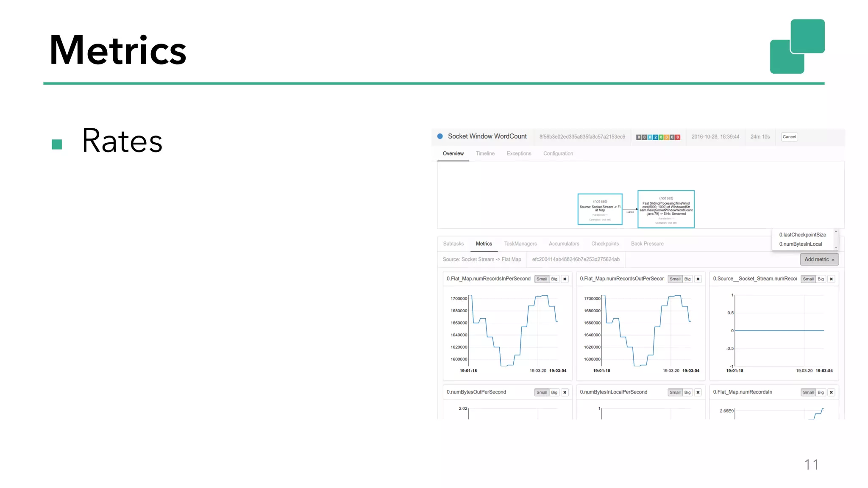Click the numRecordsOutPerSecond line chart
Image resolution: width=868 pixels, height=488 pixels.
point(646,330)
